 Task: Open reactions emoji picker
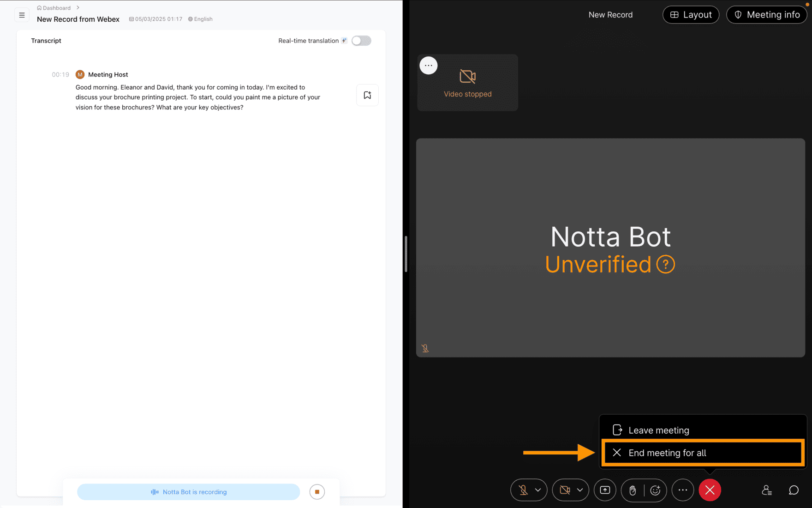(656, 490)
